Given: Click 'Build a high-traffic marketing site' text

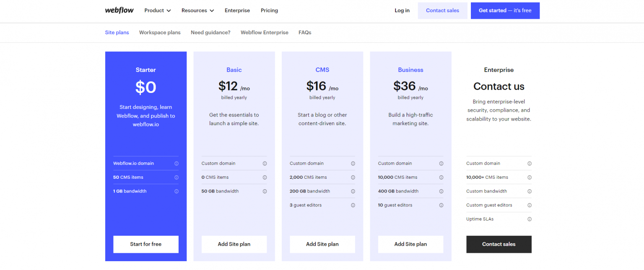Looking at the screenshot, I should (x=410, y=119).
